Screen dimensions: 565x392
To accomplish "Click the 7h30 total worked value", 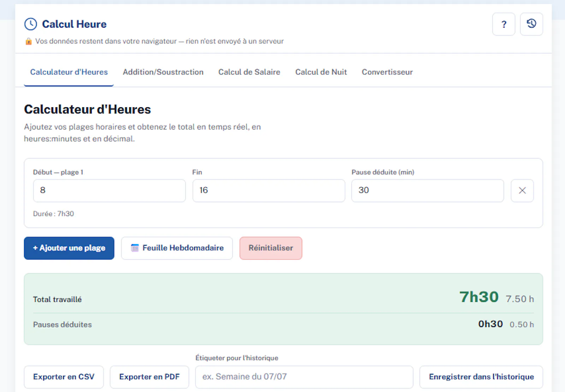I will (479, 297).
